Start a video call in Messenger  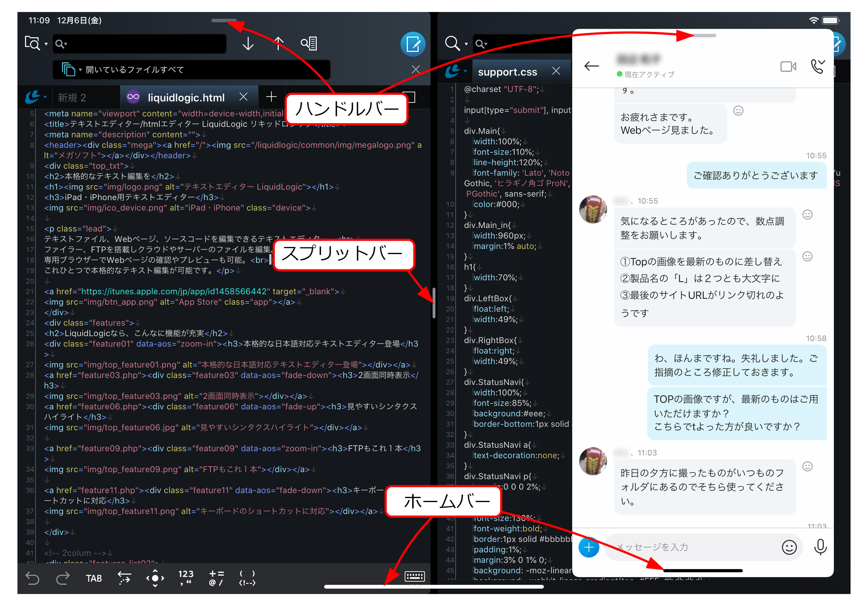(x=788, y=66)
